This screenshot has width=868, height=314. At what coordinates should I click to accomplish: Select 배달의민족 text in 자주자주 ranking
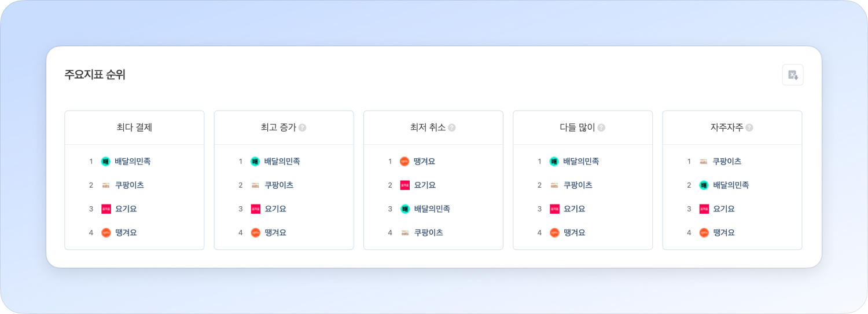coord(731,185)
